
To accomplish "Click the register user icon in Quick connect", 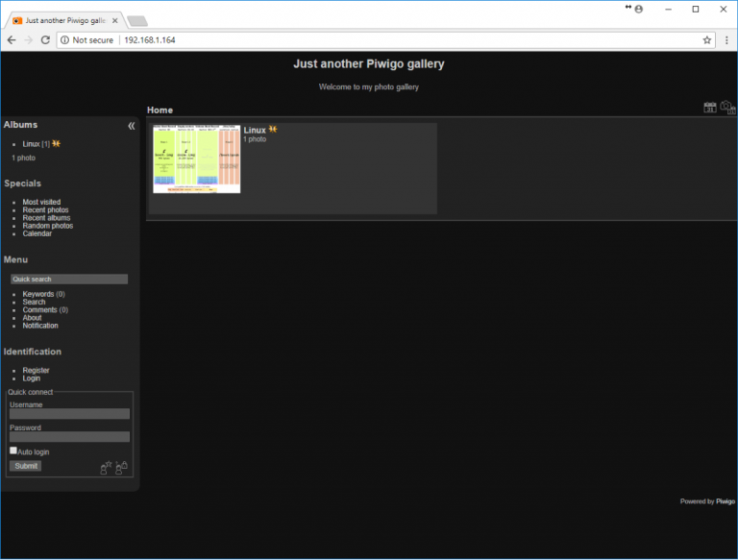I will (x=107, y=467).
